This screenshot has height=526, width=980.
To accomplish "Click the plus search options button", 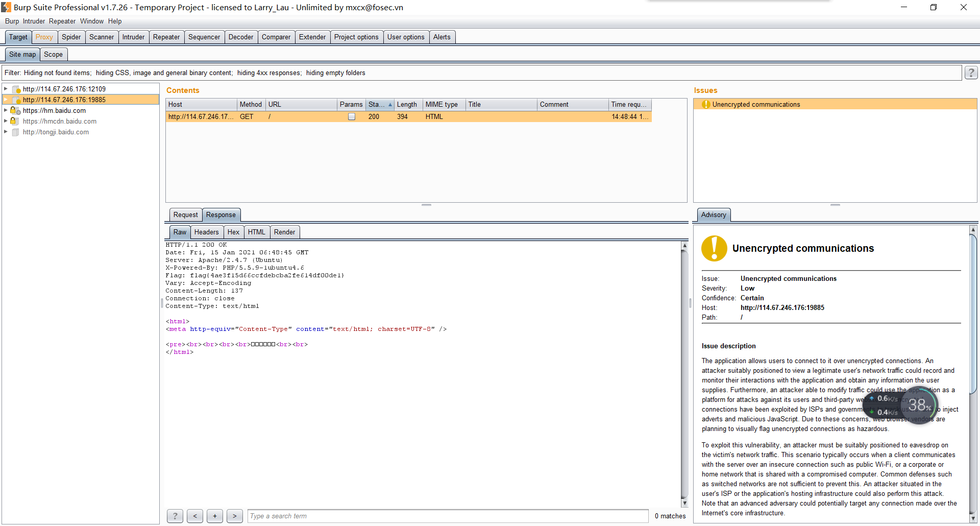I will coord(215,516).
